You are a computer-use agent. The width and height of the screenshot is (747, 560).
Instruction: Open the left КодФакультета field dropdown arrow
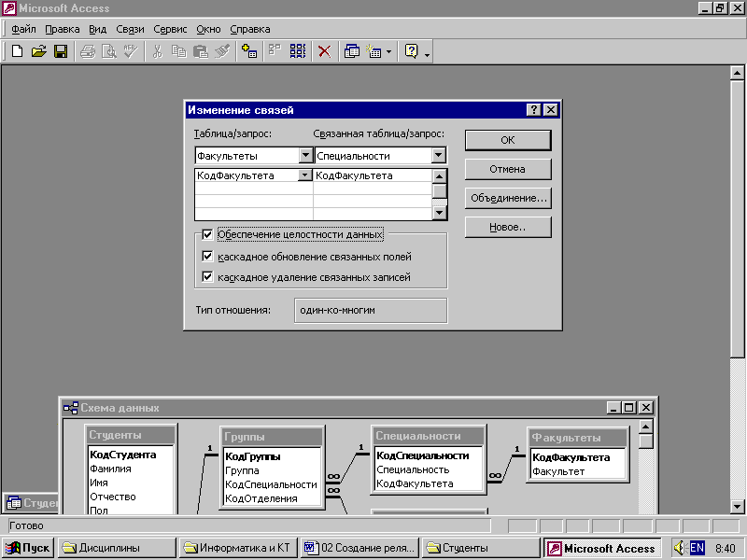pyautogui.click(x=305, y=175)
